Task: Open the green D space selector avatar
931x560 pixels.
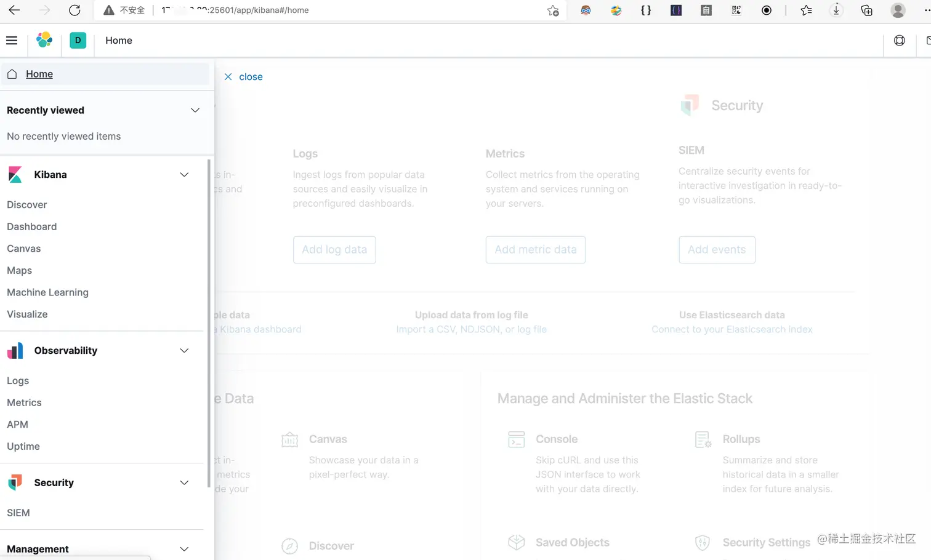Action: (78, 41)
